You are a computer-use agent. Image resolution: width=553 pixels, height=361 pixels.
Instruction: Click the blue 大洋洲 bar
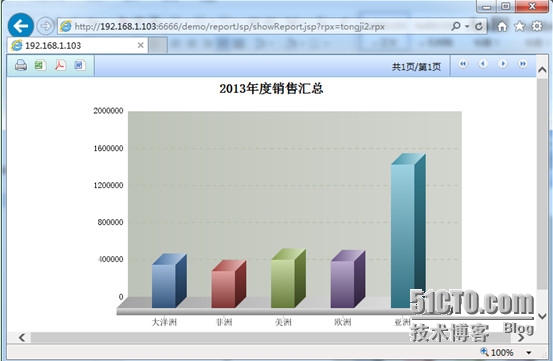[169, 281]
